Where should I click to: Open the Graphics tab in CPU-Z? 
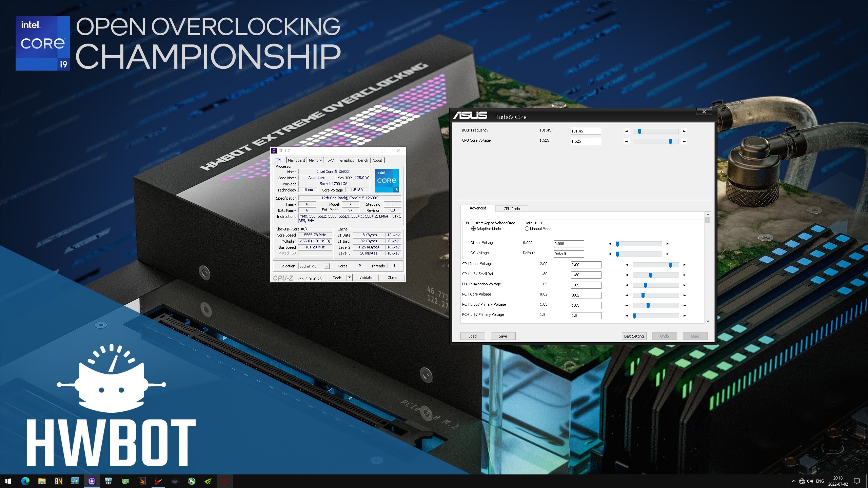click(x=347, y=160)
